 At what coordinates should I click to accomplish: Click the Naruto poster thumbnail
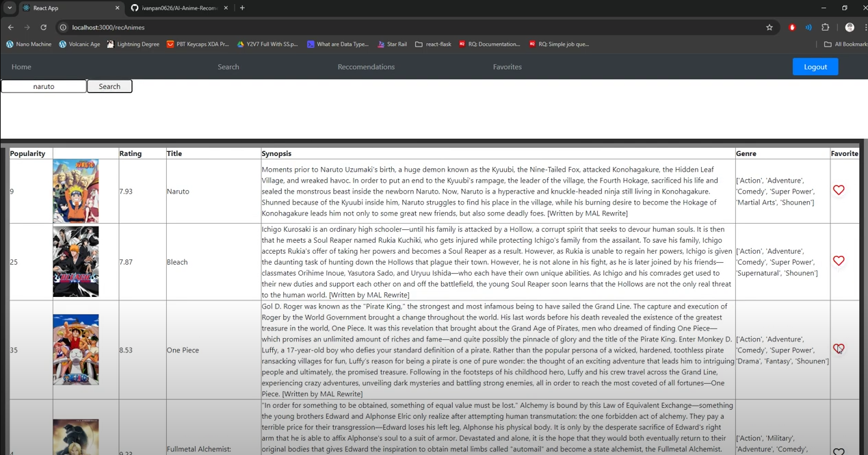tap(76, 192)
